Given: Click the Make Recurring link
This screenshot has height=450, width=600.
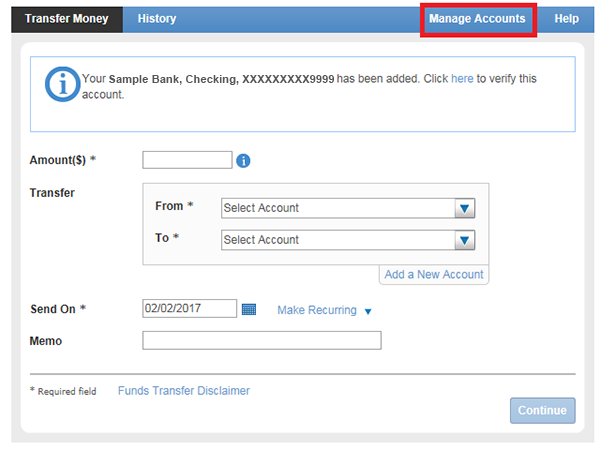Looking at the screenshot, I should point(317,310).
